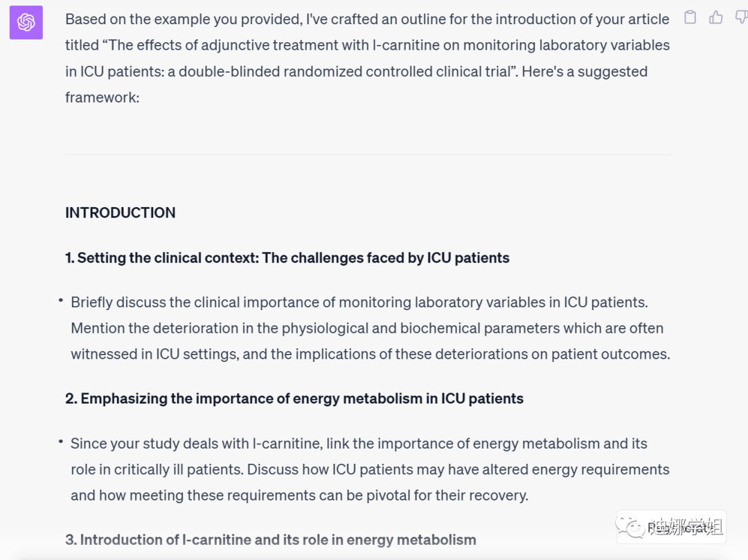Viewport: 748px width, 560px height.
Task: Click the line starting "witnessed in ICU settings"
Action: 370,354
